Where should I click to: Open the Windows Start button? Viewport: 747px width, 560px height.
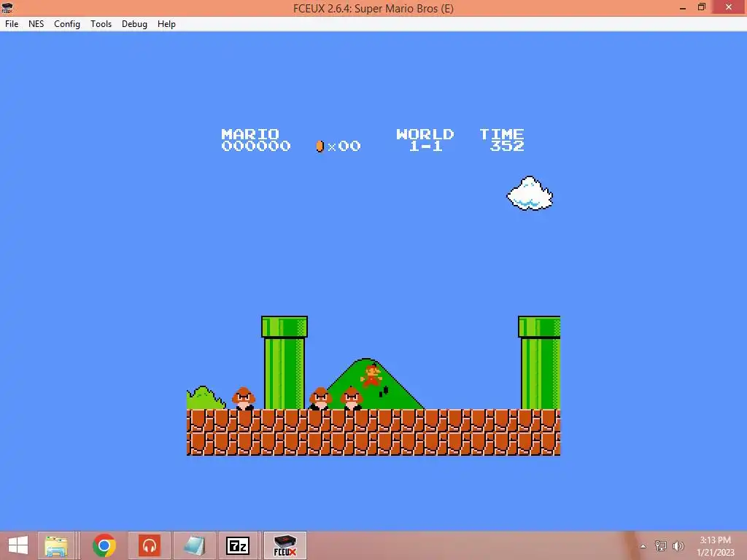pos(18,545)
